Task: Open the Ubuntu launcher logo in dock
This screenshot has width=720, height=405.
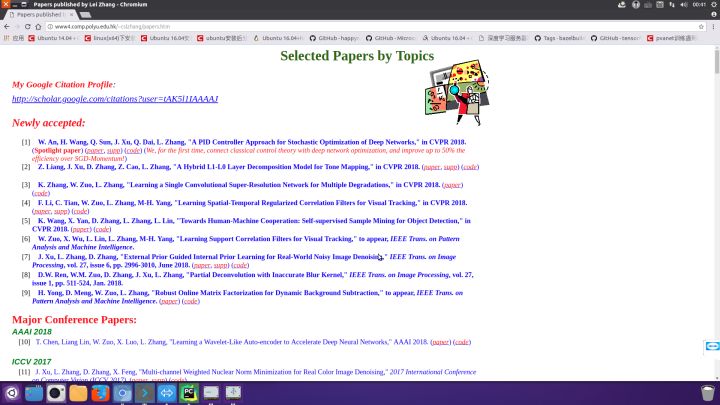Action: coord(11,393)
